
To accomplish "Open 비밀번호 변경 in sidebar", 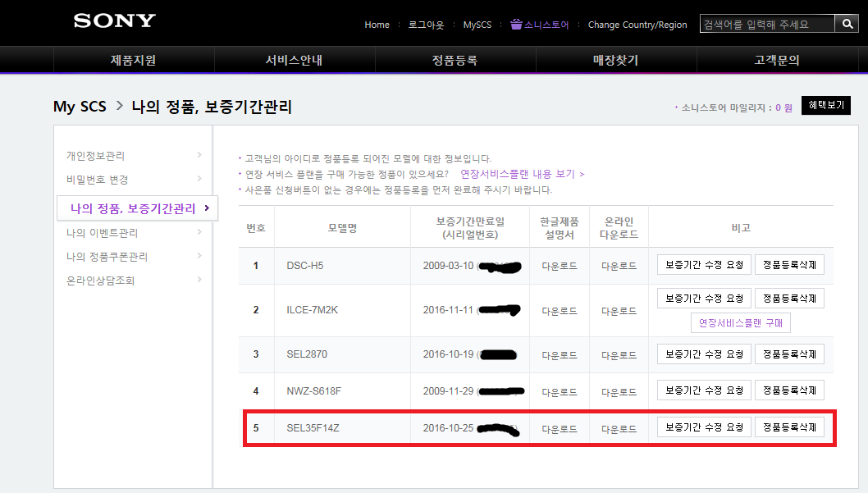I will [x=97, y=179].
